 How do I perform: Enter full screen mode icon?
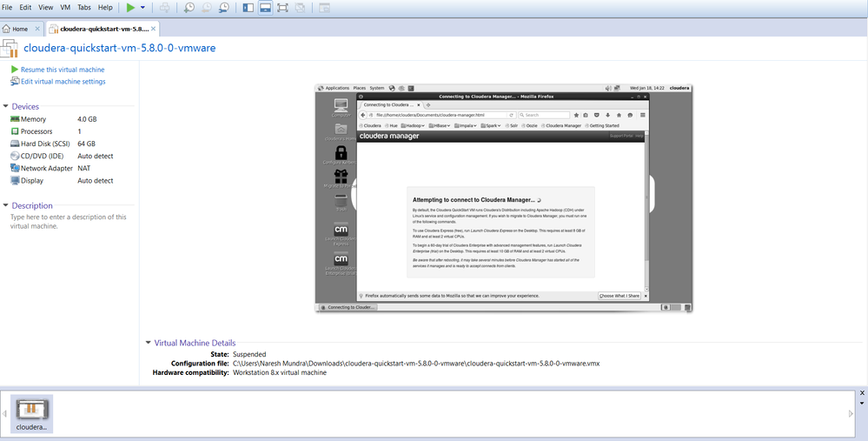point(283,8)
